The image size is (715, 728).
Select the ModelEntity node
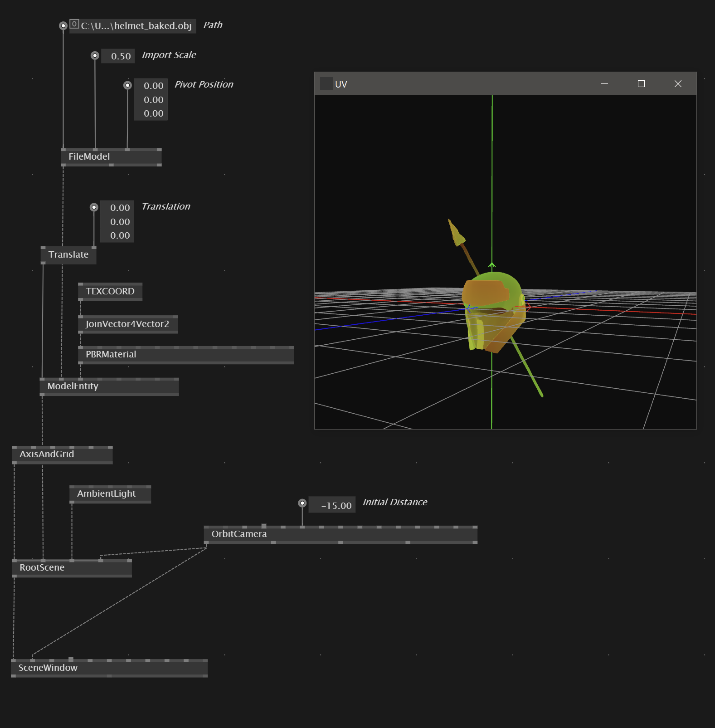[109, 386]
